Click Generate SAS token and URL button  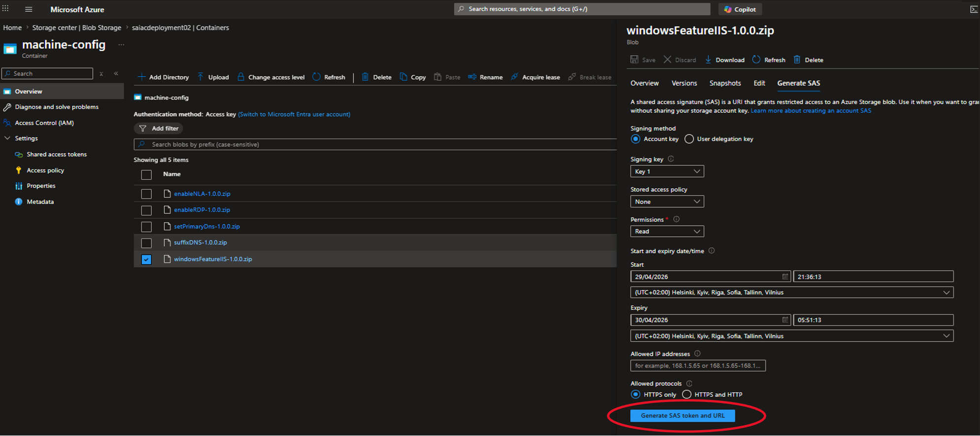(x=683, y=416)
